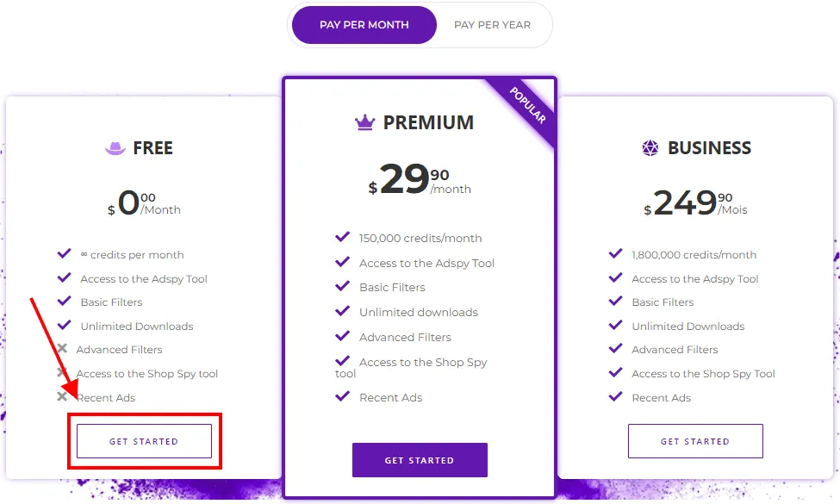
Task: Select the PAY PER YEAR billing option
Action: coord(491,25)
